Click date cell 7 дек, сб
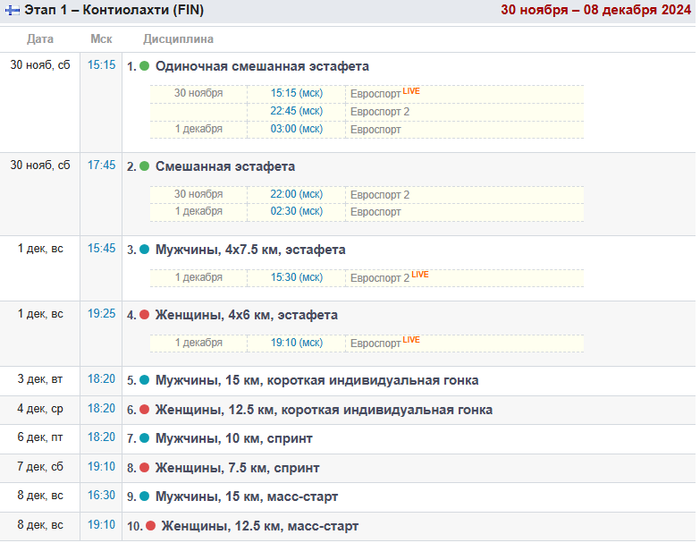 (40, 467)
